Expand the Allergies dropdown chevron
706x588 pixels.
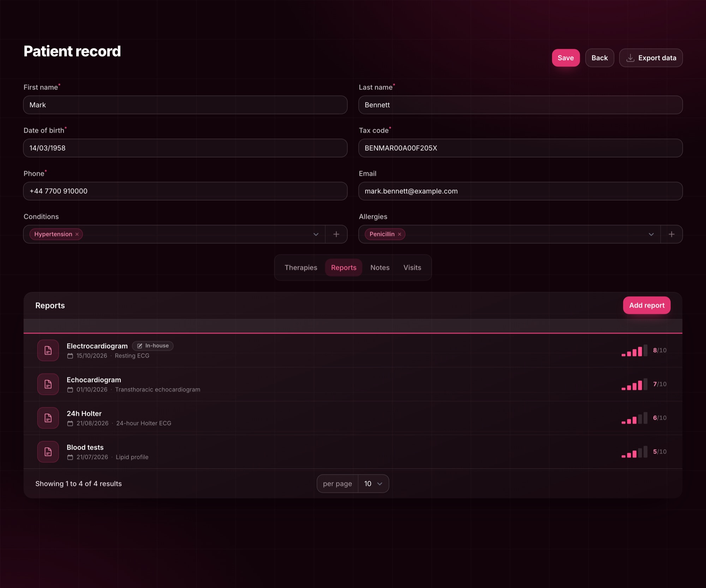651,234
